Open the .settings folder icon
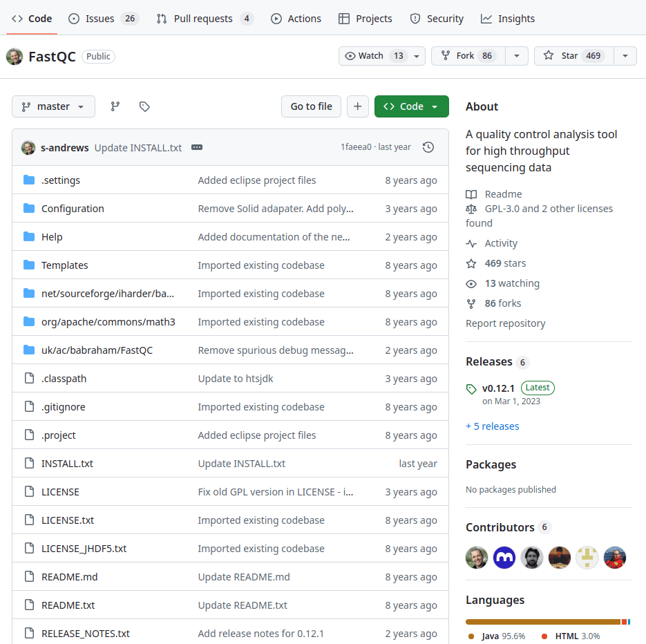646x644 pixels. pos(29,180)
